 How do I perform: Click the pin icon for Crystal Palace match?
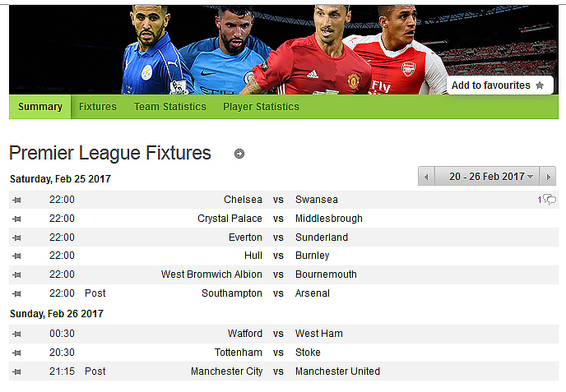coord(16,219)
